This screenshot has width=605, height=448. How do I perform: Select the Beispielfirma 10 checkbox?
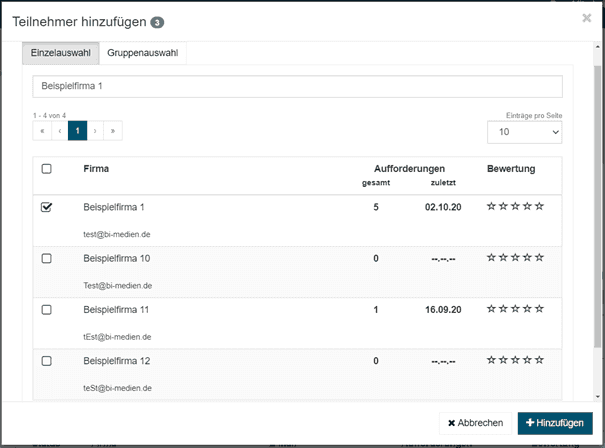tap(46, 258)
